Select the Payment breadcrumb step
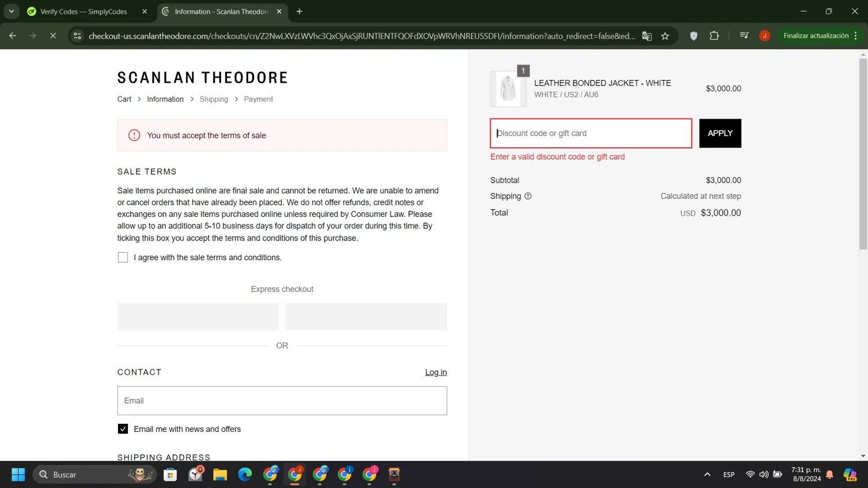This screenshot has width=868, height=488. tap(258, 99)
